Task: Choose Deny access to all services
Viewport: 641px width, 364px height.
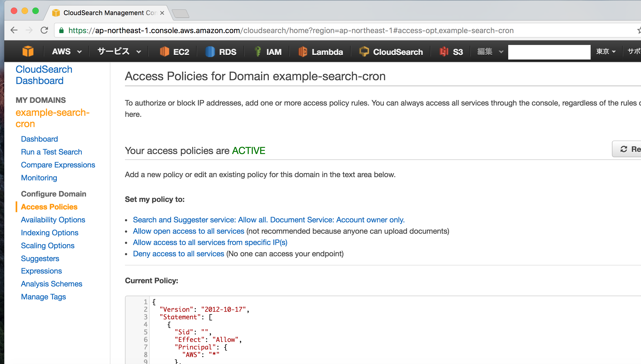Action: [179, 254]
